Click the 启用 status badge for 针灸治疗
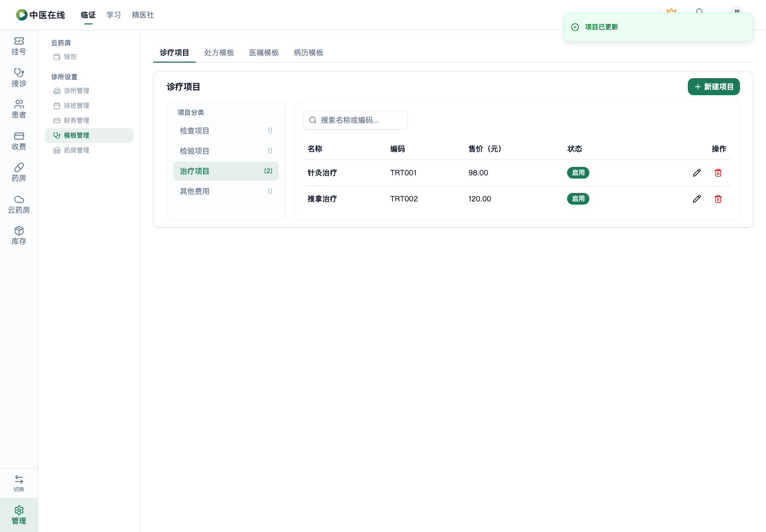 tap(578, 173)
